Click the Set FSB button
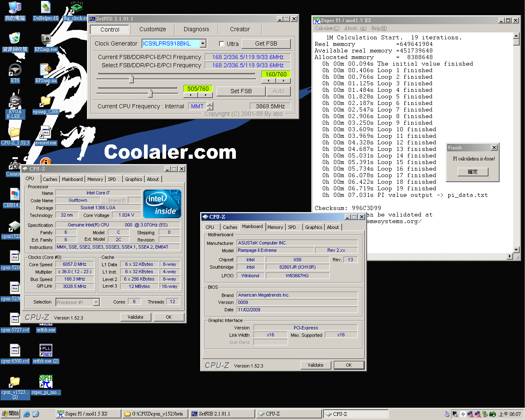525x420 pixels. coord(241,91)
